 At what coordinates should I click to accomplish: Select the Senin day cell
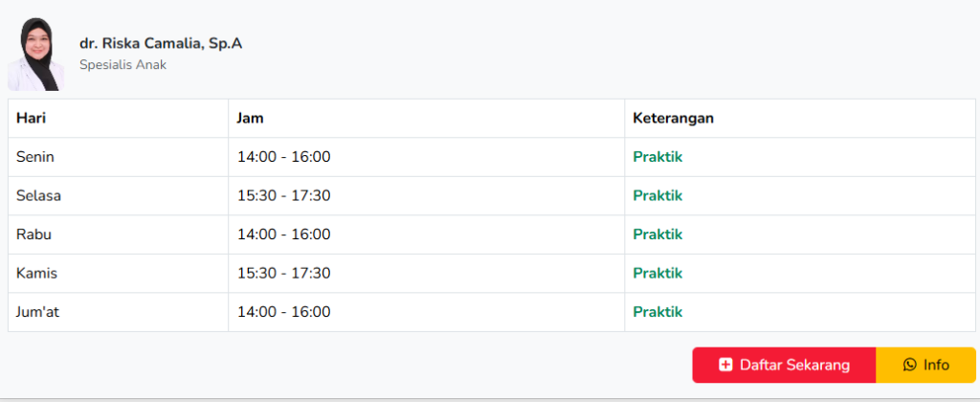tap(35, 157)
